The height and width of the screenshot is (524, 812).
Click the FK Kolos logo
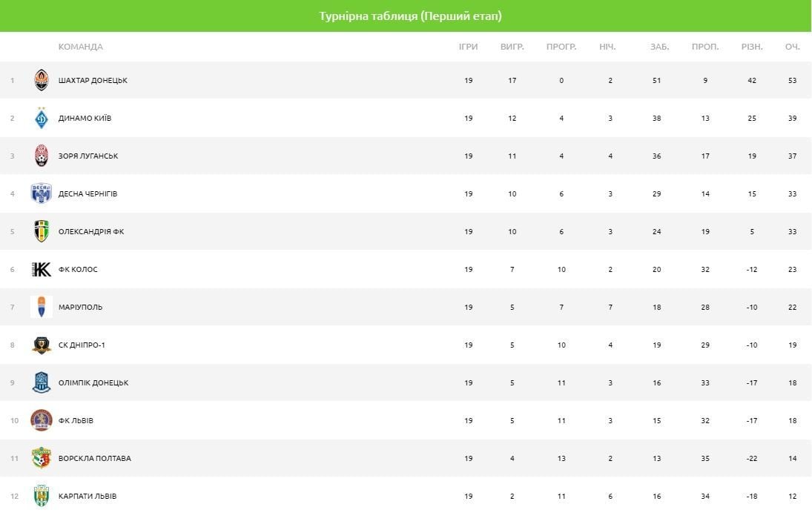pyautogui.click(x=42, y=269)
